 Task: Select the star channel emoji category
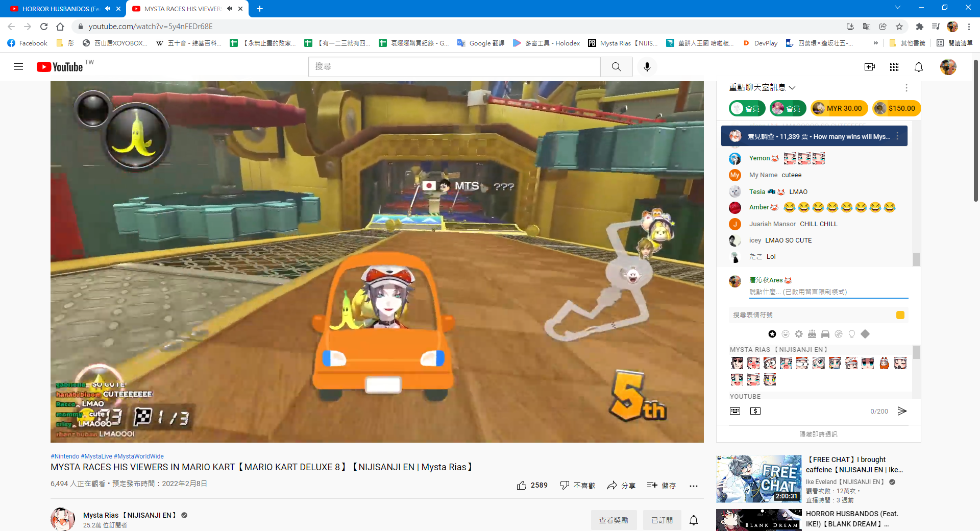tap(772, 334)
